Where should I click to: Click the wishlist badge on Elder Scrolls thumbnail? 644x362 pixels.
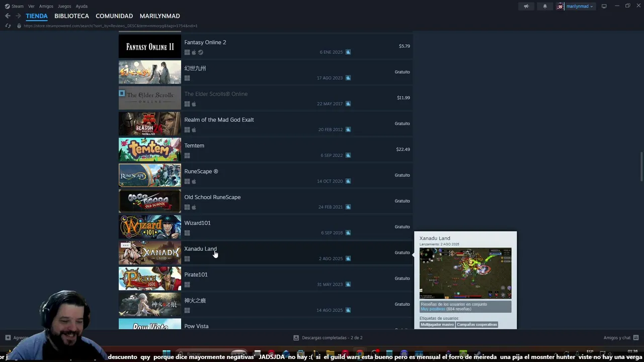point(122,93)
